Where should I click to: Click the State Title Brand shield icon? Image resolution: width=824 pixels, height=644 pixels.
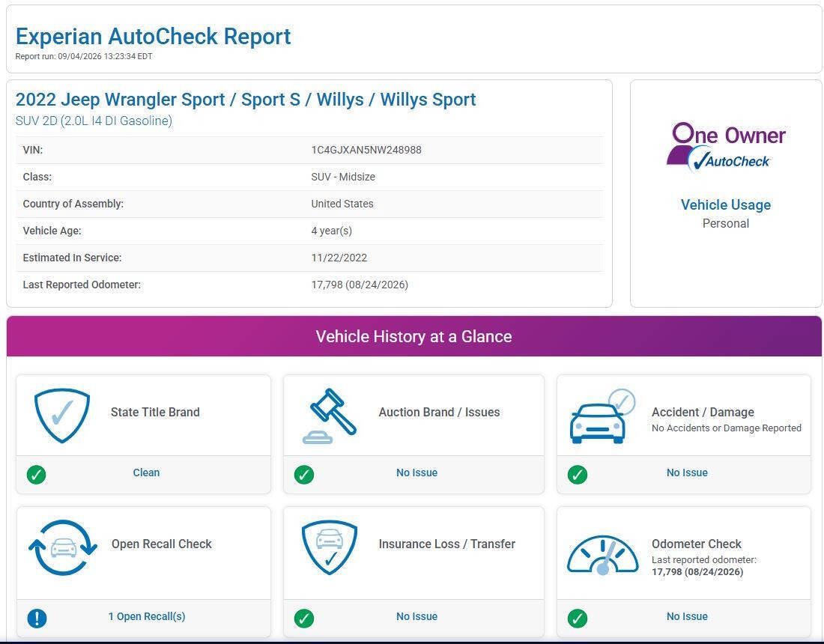[62, 415]
